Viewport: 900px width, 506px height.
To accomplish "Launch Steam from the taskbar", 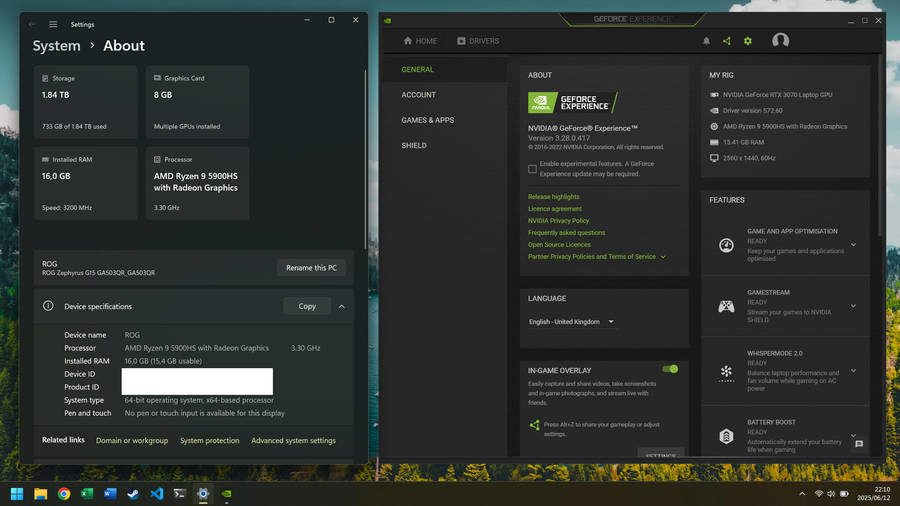I will coord(133,493).
